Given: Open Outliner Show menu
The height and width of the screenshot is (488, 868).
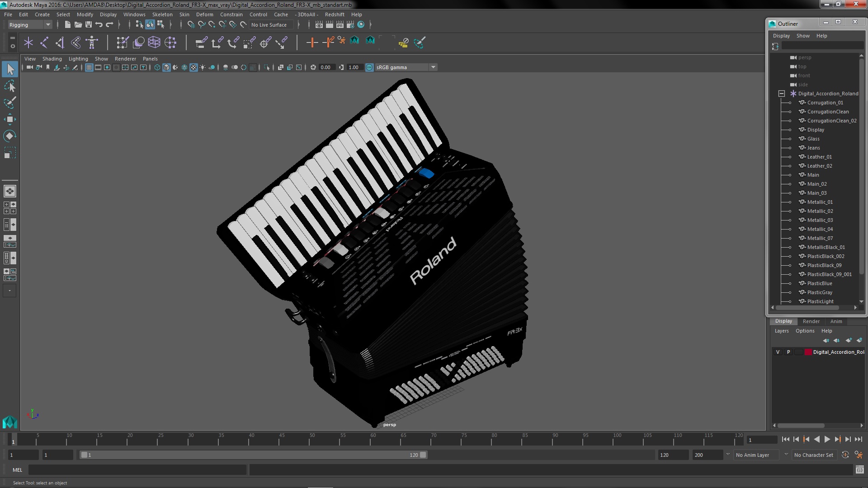Looking at the screenshot, I should (x=803, y=36).
